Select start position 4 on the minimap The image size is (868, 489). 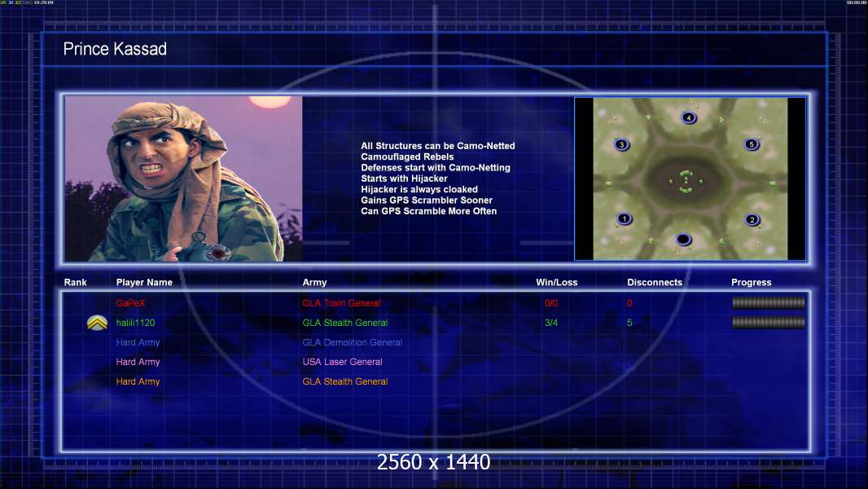pos(689,117)
